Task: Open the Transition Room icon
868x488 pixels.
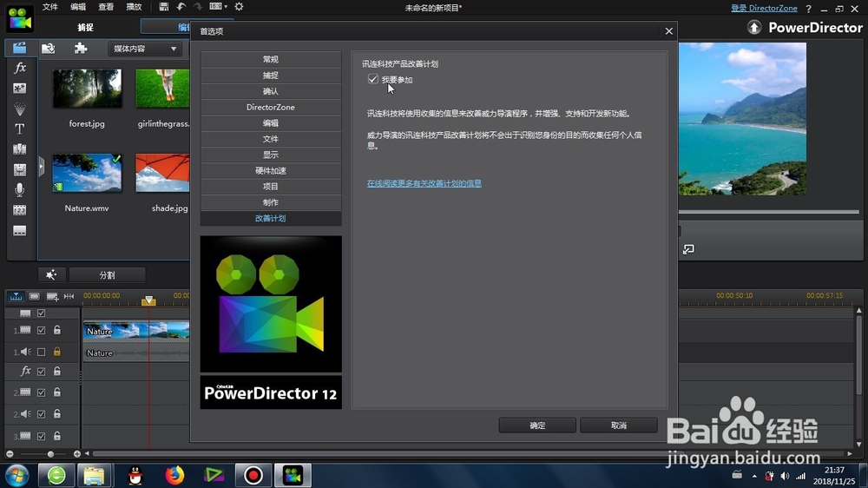Action: (x=19, y=149)
